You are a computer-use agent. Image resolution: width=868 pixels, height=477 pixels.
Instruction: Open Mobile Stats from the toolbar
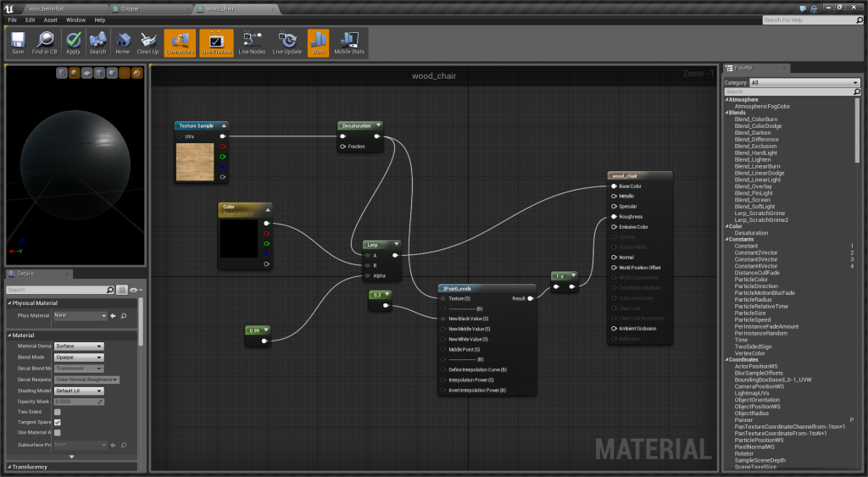click(x=349, y=41)
